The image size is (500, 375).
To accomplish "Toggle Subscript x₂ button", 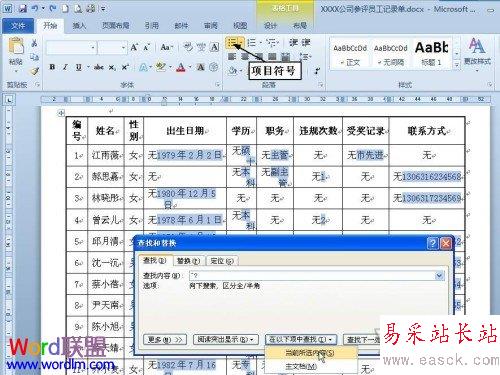I will (x=113, y=67).
